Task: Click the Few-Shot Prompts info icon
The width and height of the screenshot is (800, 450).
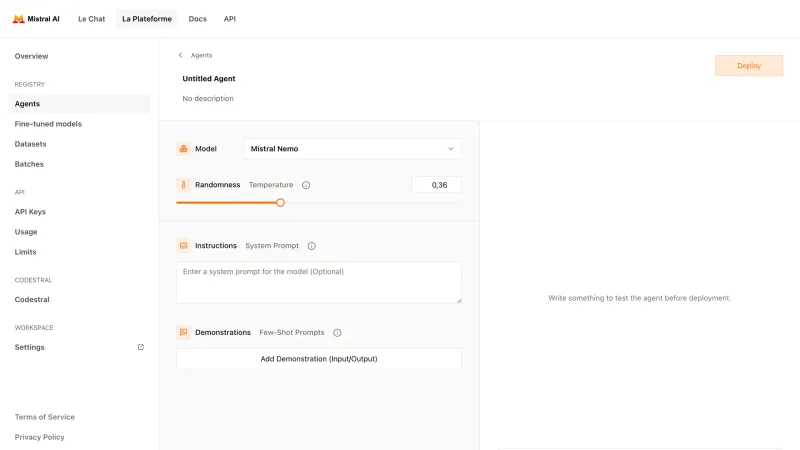Action: [x=337, y=333]
